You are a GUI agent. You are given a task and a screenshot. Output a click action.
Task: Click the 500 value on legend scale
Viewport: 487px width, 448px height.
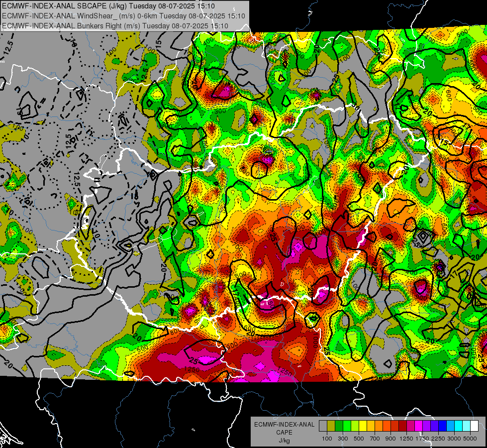click(359, 439)
